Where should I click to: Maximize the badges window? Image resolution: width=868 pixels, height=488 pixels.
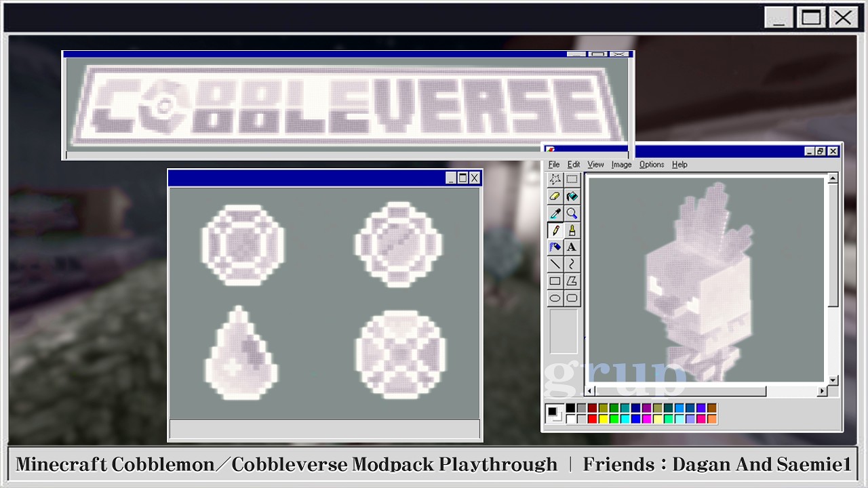(x=462, y=178)
